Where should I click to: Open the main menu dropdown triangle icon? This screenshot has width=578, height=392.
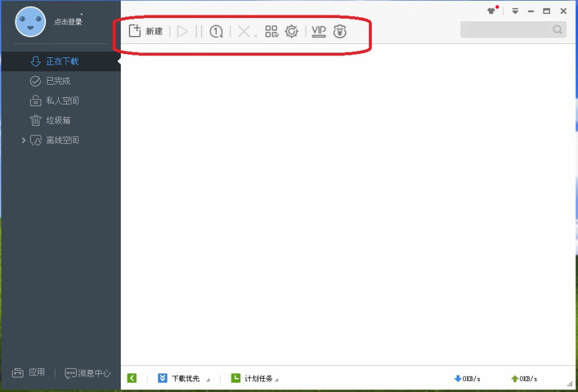click(x=515, y=11)
